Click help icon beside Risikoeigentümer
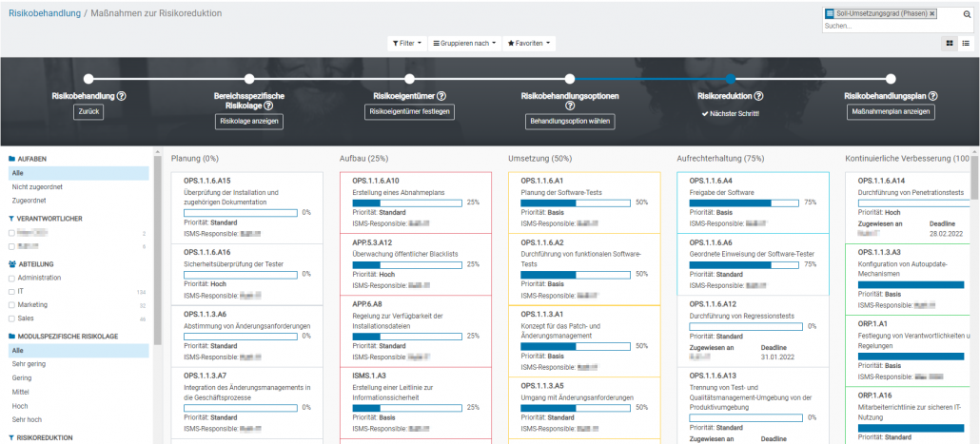This screenshot has height=444, width=980. 441,96
